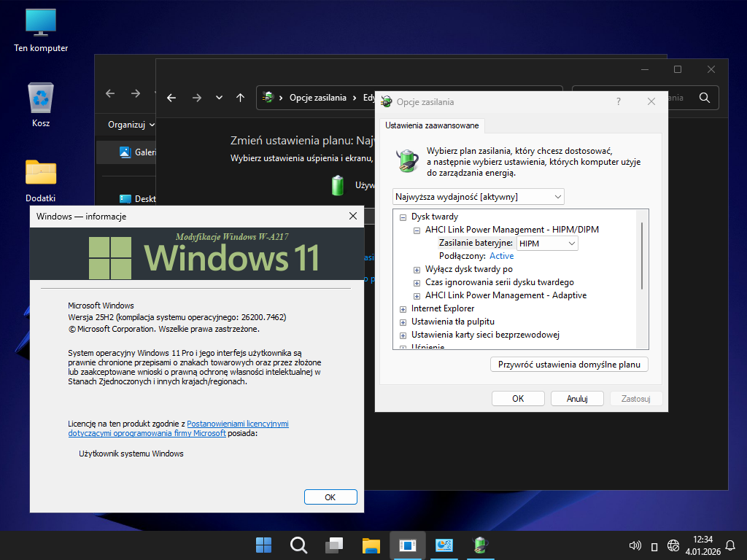Click the power settings list scrollbar

point(642,255)
